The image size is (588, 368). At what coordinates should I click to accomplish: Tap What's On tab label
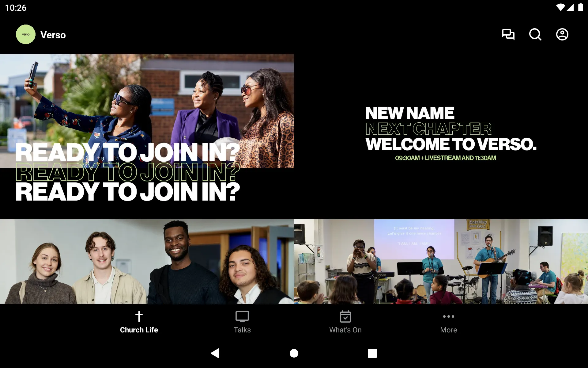(345, 329)
